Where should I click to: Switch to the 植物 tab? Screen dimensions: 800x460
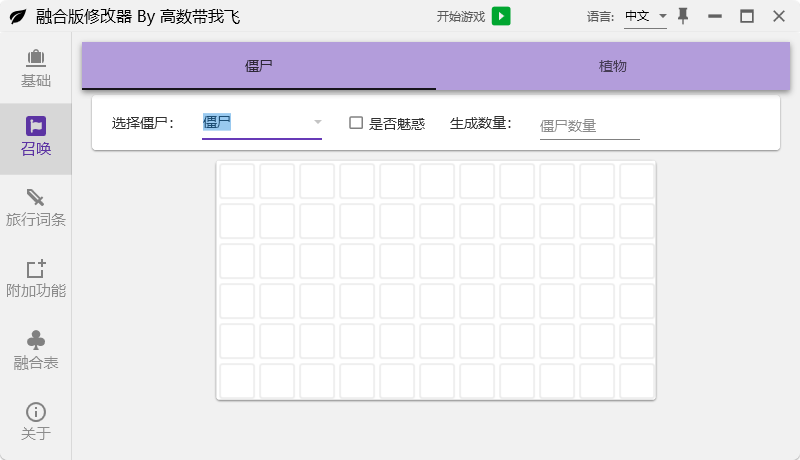tap(612, 66)
